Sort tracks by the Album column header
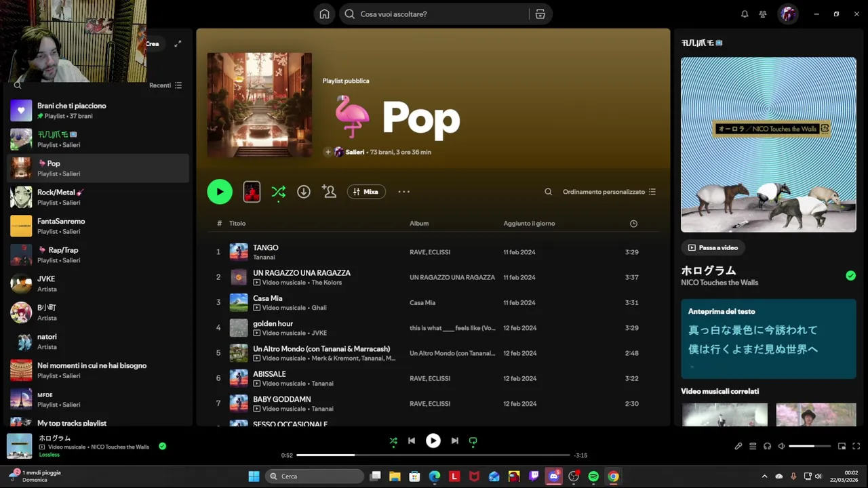868x488 pixels. (x=419, y=224)
